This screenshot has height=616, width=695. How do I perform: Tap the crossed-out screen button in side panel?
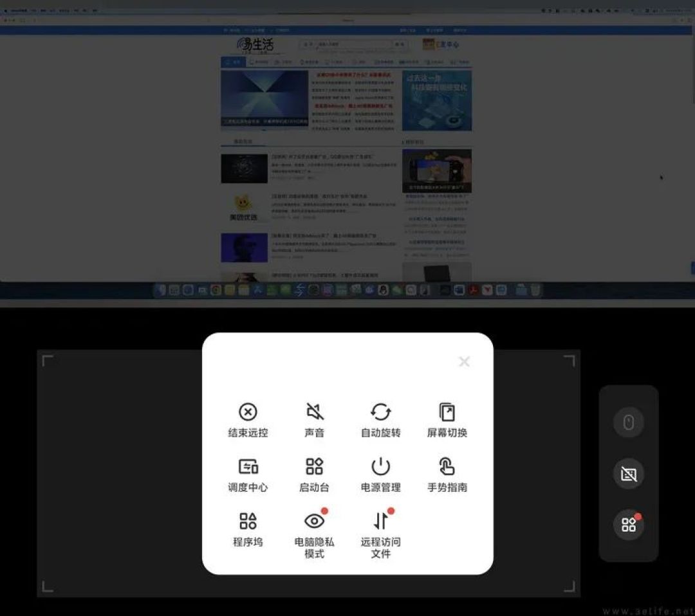tap(629, 474)
